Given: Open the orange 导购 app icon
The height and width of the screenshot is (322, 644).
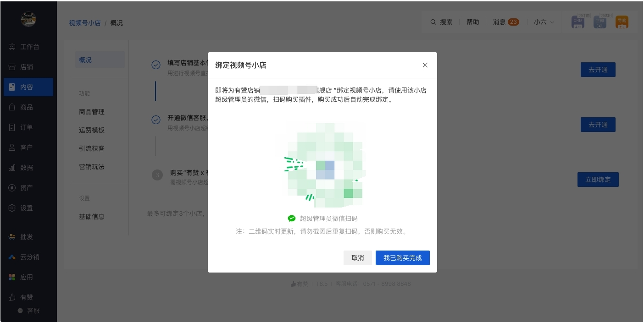Looking at the screenshot, I should coord(622,22).
